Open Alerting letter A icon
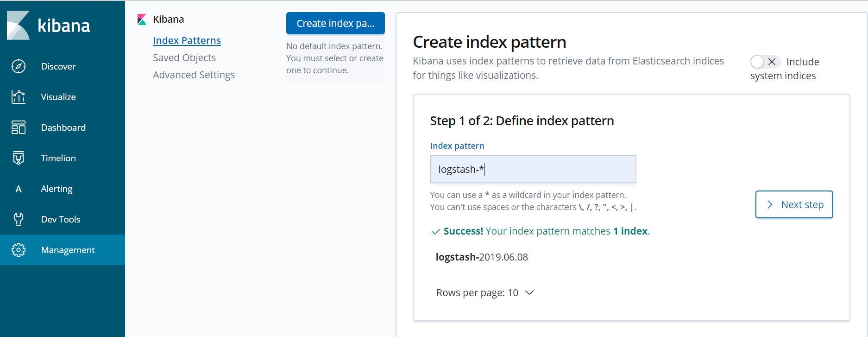This screenshot has width=868, height=337. [19, 189]
